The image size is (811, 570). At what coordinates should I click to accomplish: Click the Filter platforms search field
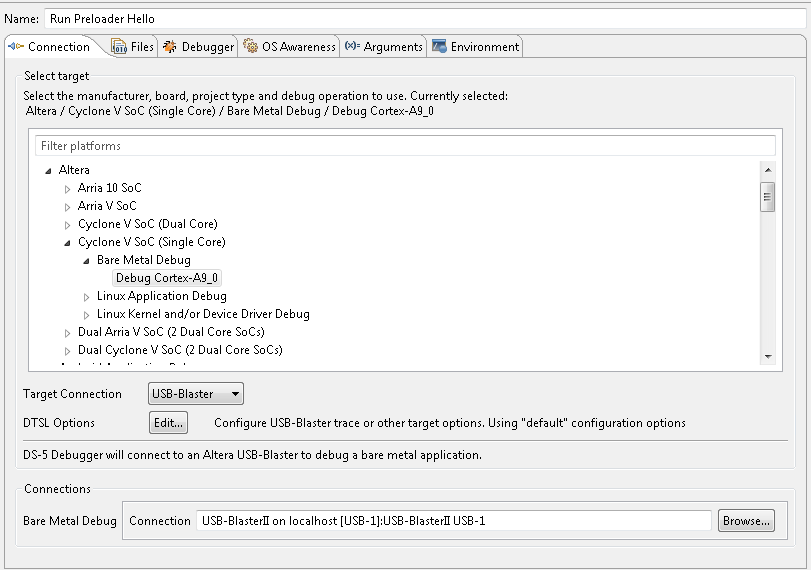[x=405, y=146]
